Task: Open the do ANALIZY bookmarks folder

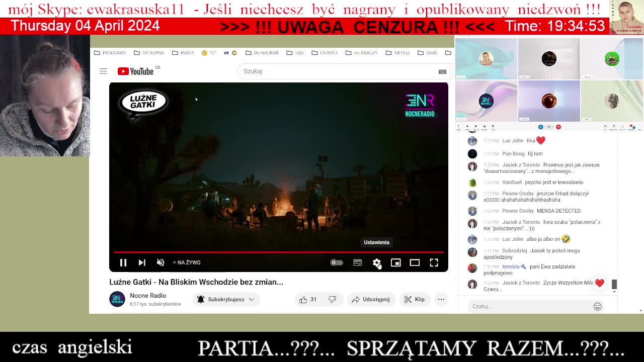Action: click(362, 53)
